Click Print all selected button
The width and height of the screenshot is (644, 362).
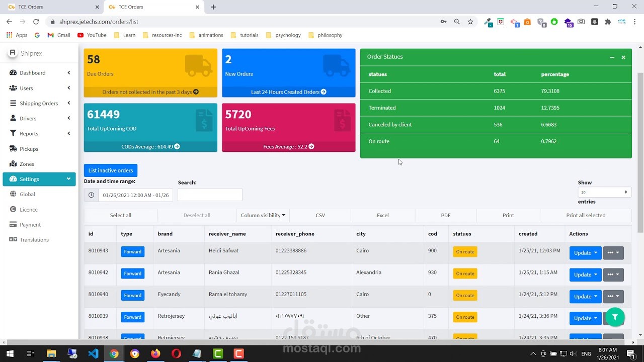tap(586, 215)
